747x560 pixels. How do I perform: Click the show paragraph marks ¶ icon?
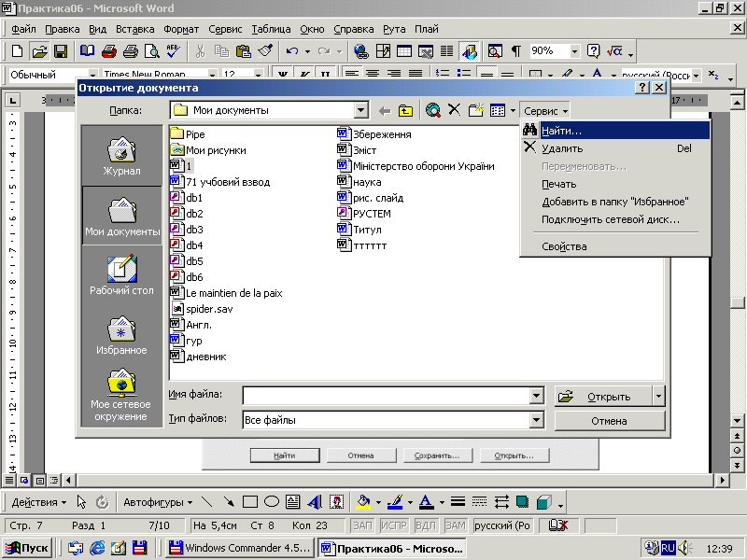point(516,51)
